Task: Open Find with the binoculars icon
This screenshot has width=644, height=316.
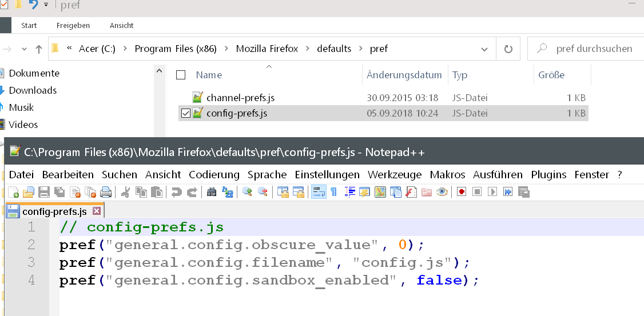Action: [x=212, y=191]
